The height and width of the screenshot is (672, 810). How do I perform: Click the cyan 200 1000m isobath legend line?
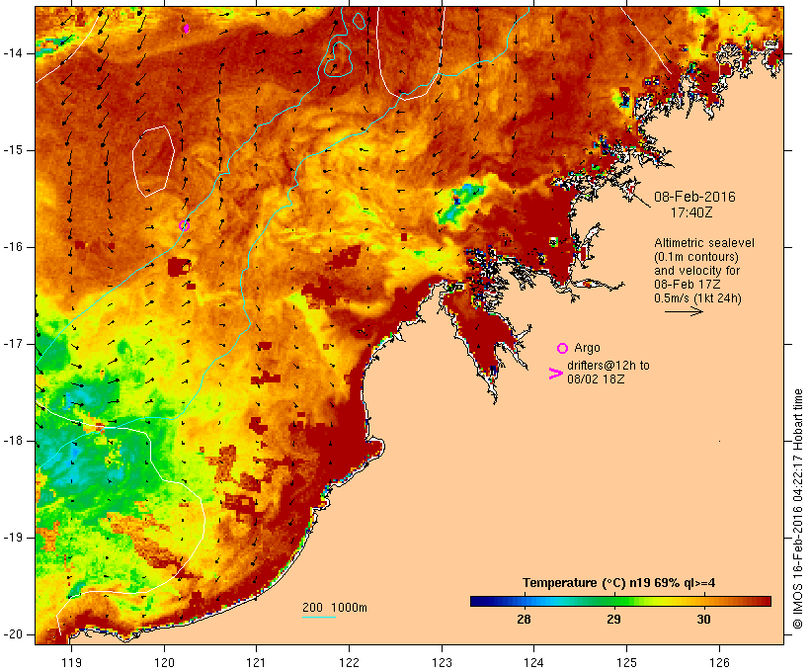(319, 617)
